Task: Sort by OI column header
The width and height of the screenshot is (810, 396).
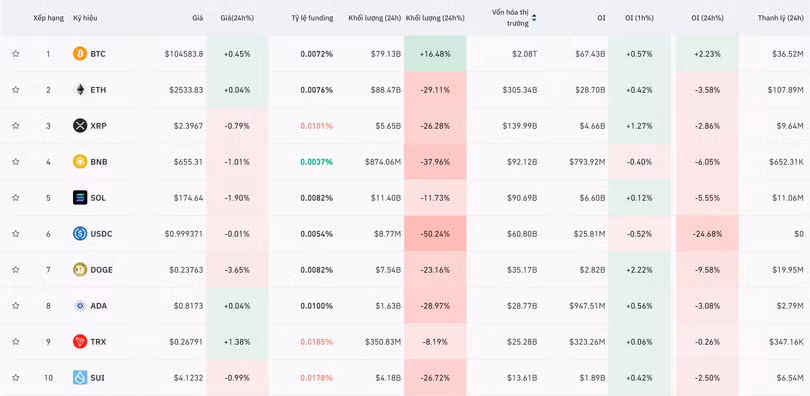Action: tap(601, 18)
